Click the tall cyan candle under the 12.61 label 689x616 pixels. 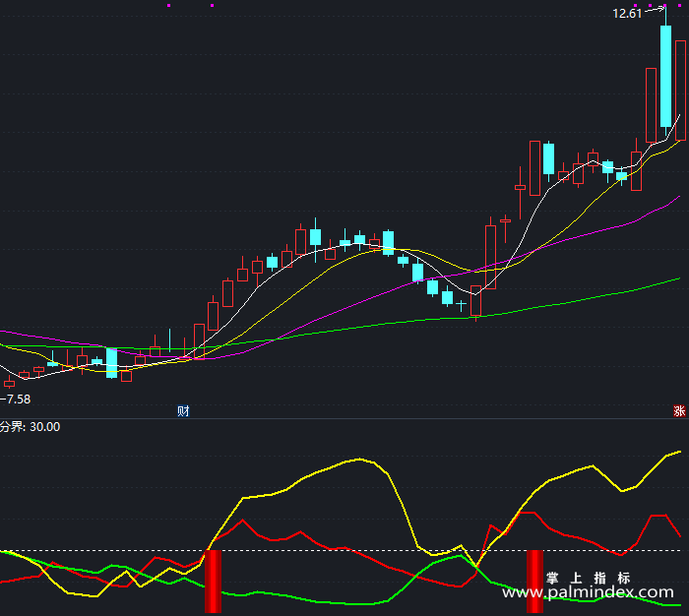tap(665, 76)
